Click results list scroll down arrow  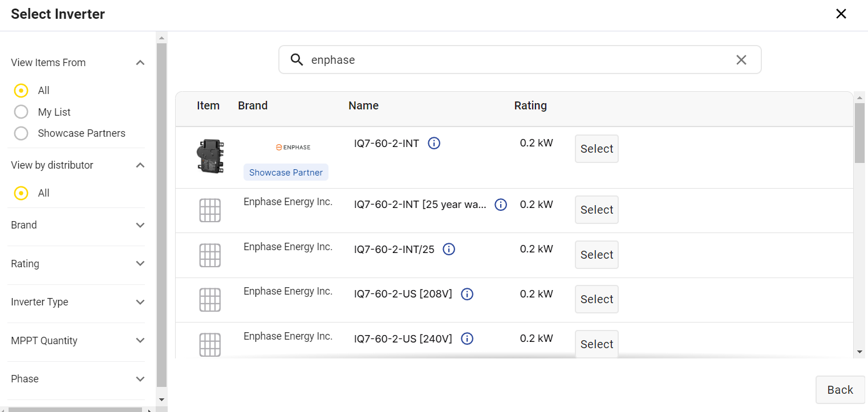[859, 352]
